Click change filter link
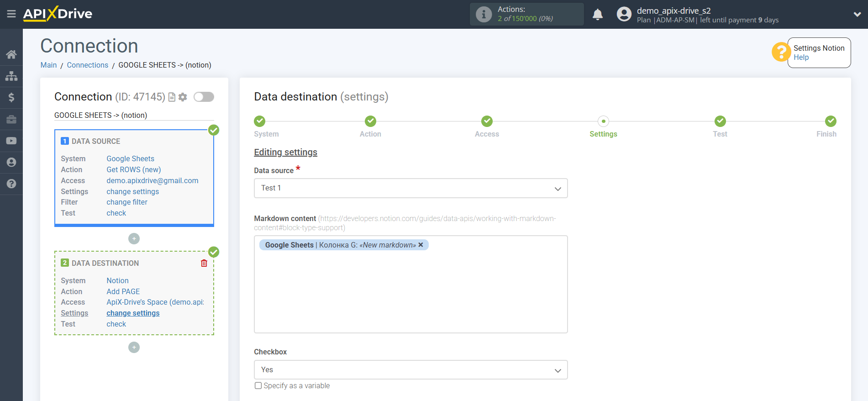The image size is (868, 401). tap(127, 202)
